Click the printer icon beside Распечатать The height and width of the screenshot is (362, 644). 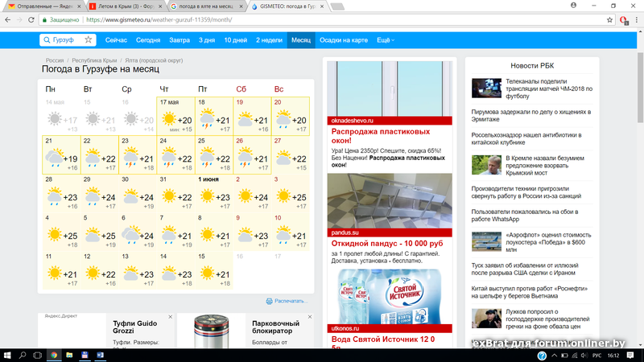[270, 302]
